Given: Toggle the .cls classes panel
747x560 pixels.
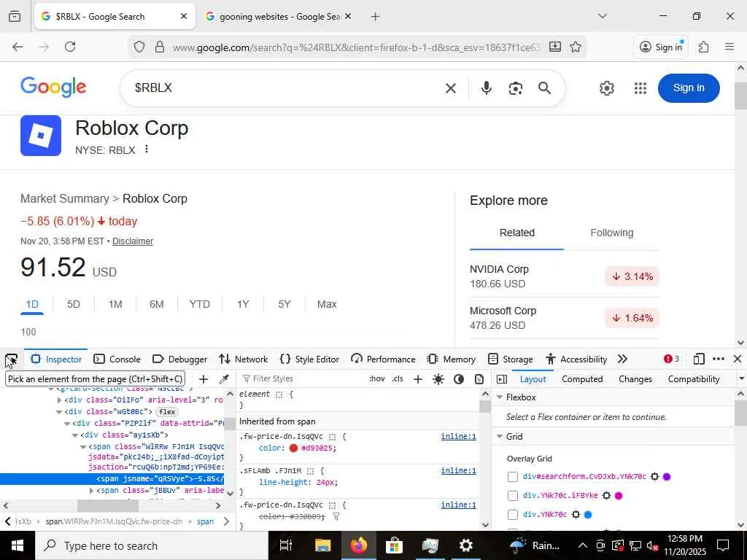Looking at the screenshot, I should click(x=398, y=379).
